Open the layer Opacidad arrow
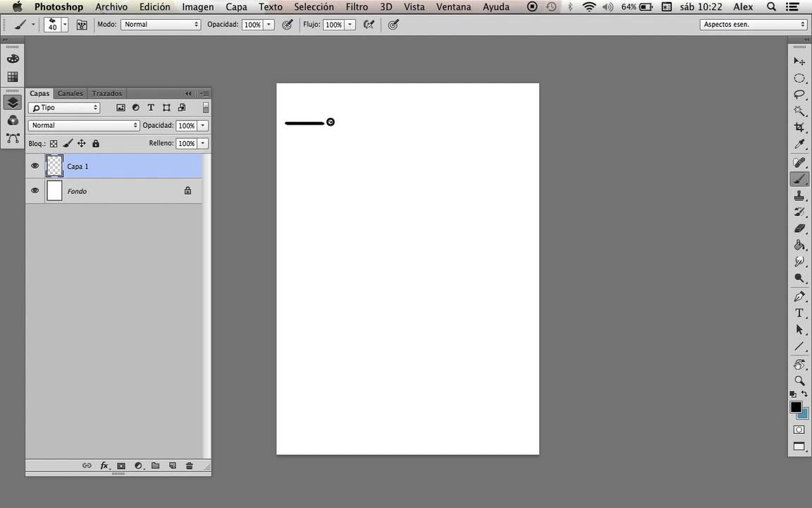 [x=203, y=126]
